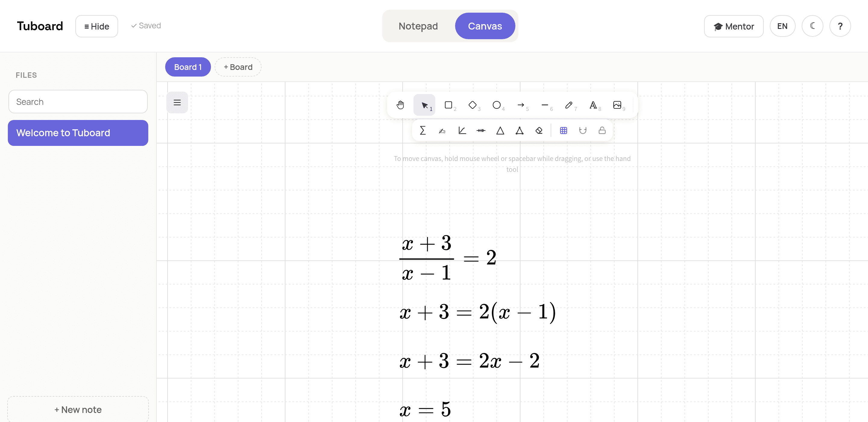Select the equation x+3=2x-2

470,361
